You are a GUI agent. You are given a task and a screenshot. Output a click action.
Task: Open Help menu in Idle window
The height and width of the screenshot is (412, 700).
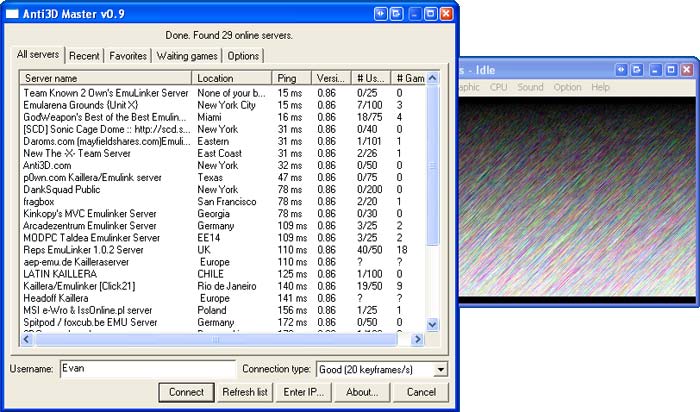point(600,87)
